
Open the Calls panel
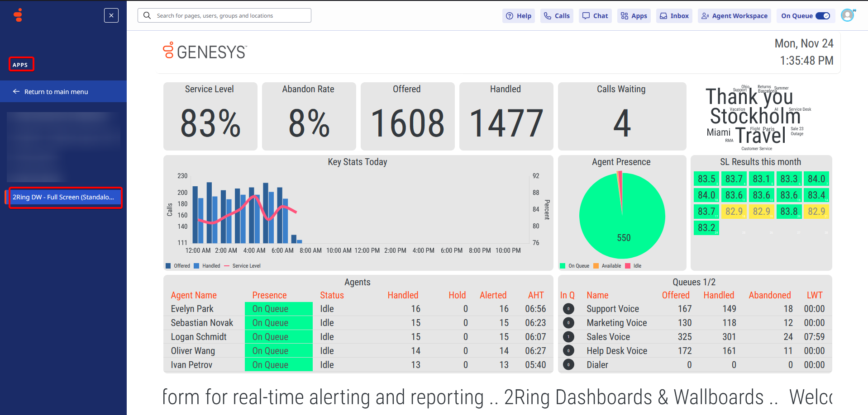[557, 16]
